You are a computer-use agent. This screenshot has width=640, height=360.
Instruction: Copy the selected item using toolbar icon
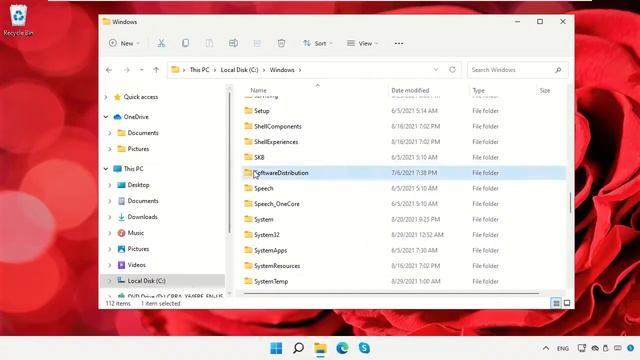[x=185, y=43]
